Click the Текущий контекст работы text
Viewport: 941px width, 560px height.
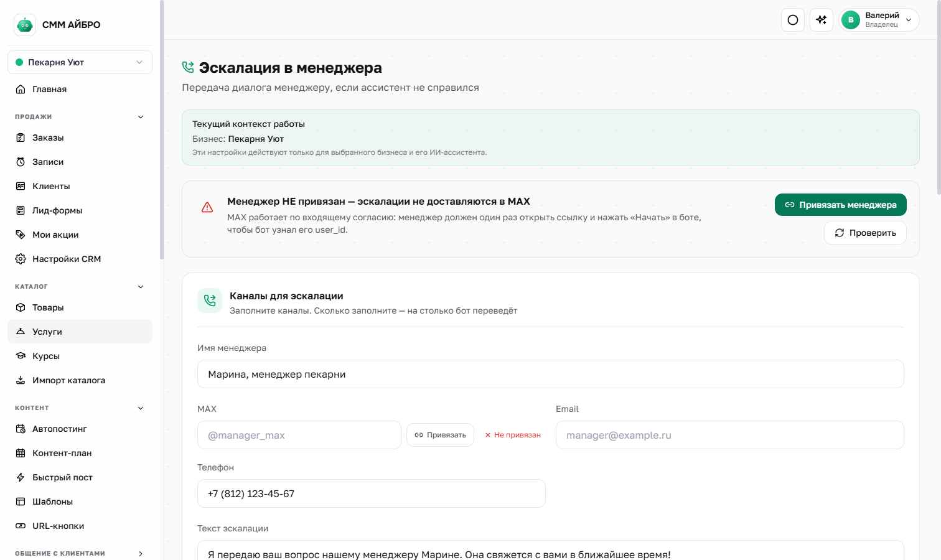(248, 124)
